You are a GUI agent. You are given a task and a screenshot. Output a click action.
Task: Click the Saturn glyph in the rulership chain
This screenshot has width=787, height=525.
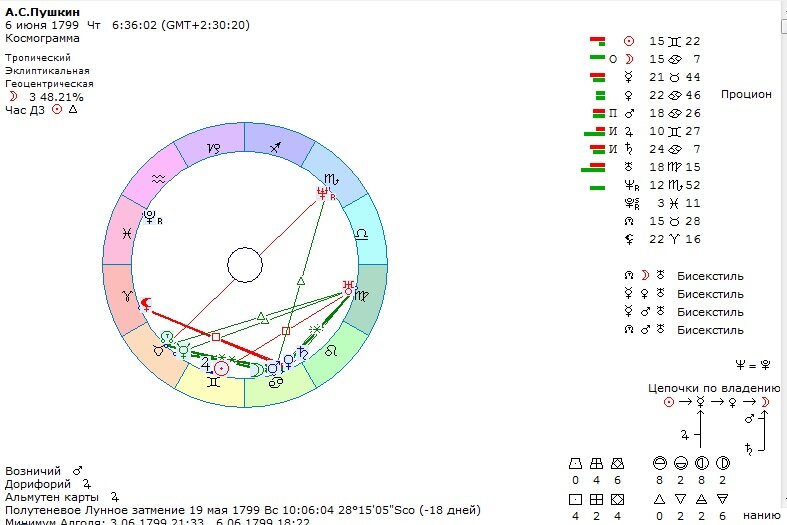coord(748,449)
